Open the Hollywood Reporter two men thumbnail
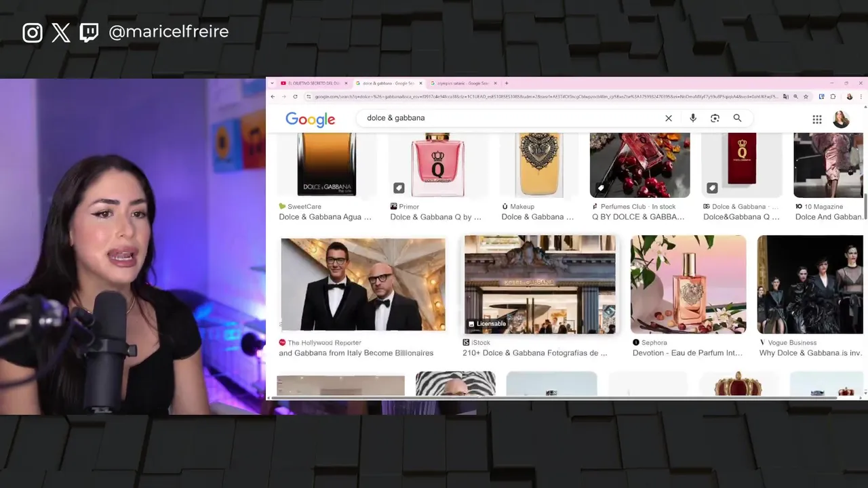The height and width of the screenshot is (488, 868). (363, 285)
